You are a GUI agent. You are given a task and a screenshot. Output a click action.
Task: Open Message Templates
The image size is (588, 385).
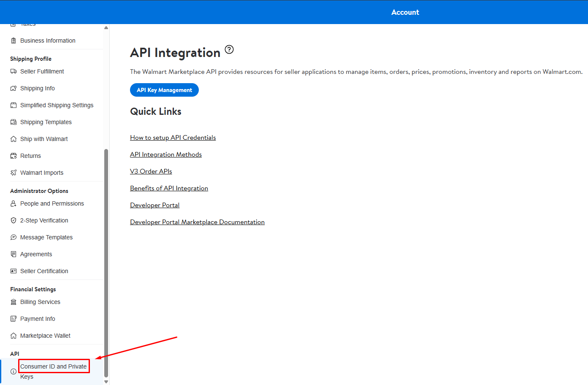pos(46,237)
